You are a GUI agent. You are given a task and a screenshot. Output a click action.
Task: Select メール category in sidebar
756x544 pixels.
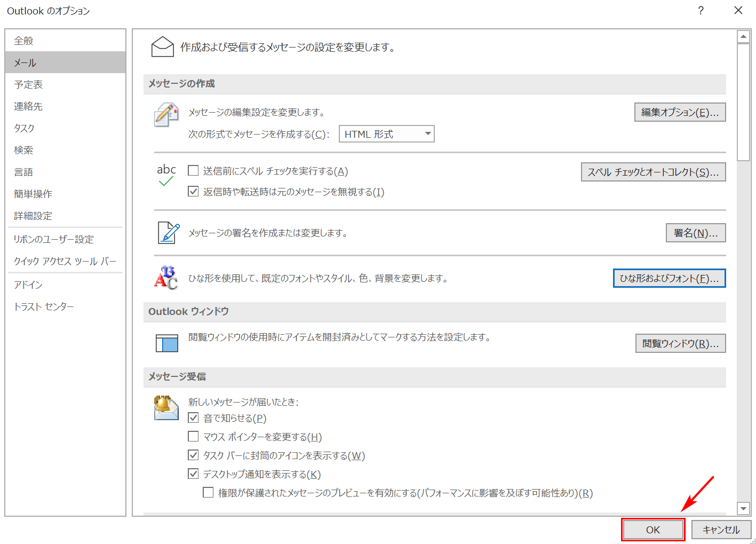point(66,62)
